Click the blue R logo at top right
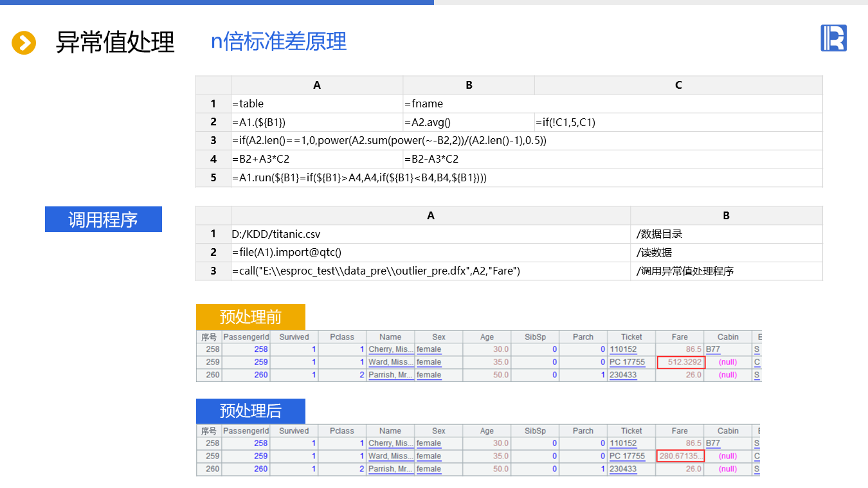The image size is (868, 488). [833, 38]
